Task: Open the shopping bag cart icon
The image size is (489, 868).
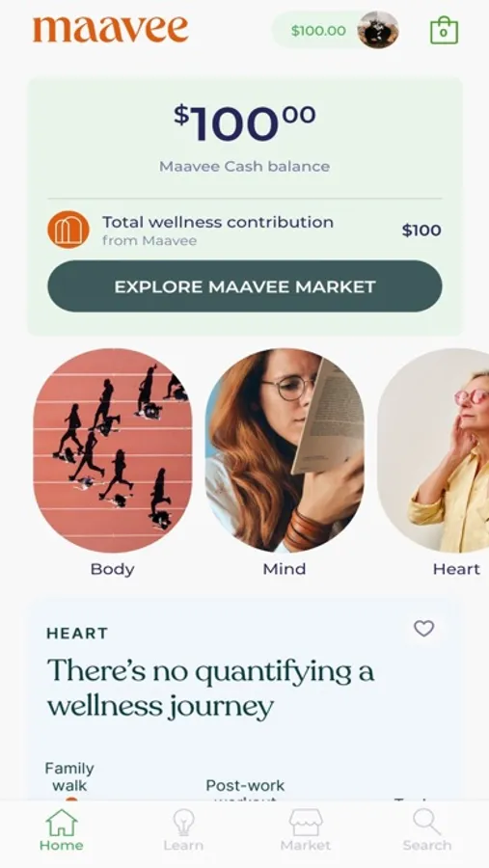Action: click(444, 30)
